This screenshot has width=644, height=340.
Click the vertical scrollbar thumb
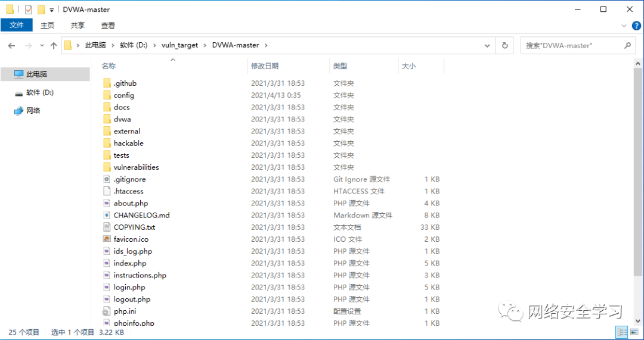pos(639,172)
